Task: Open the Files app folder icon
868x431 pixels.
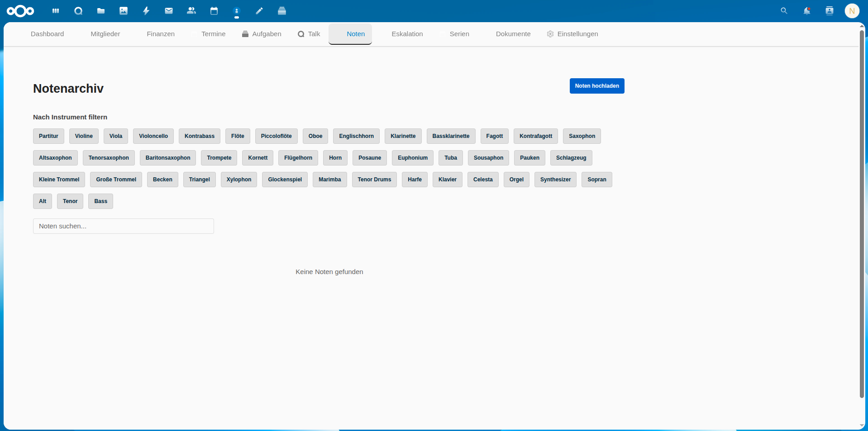Action: click(x=101, y=11)
